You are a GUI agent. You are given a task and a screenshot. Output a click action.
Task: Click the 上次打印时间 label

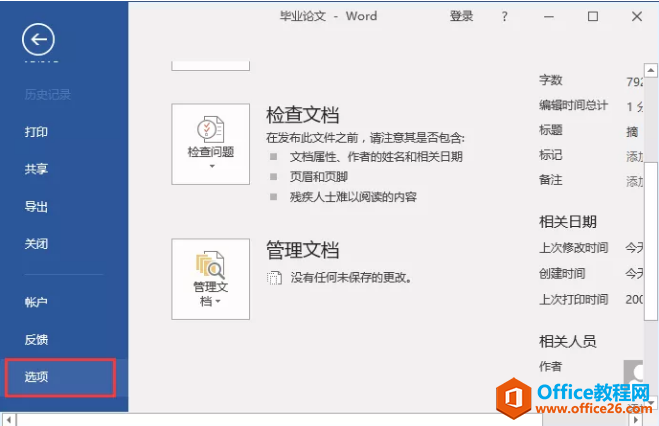pyautogui.click(x=573, y=299)
